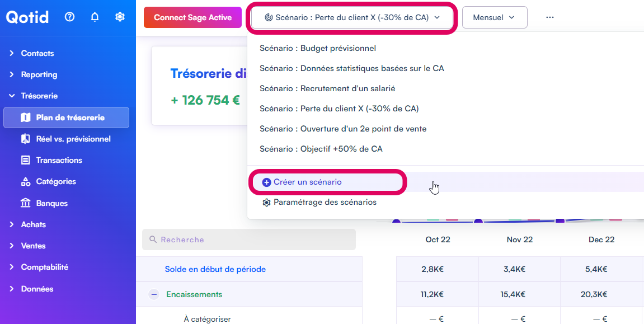Click Créer un scénario
The image size is (644, 324).
[307, 182]
